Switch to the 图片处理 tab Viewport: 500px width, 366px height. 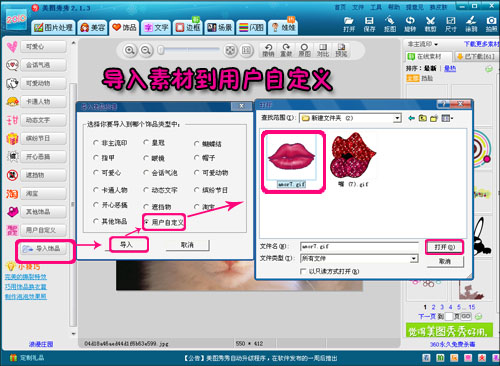tap(53, 27)
